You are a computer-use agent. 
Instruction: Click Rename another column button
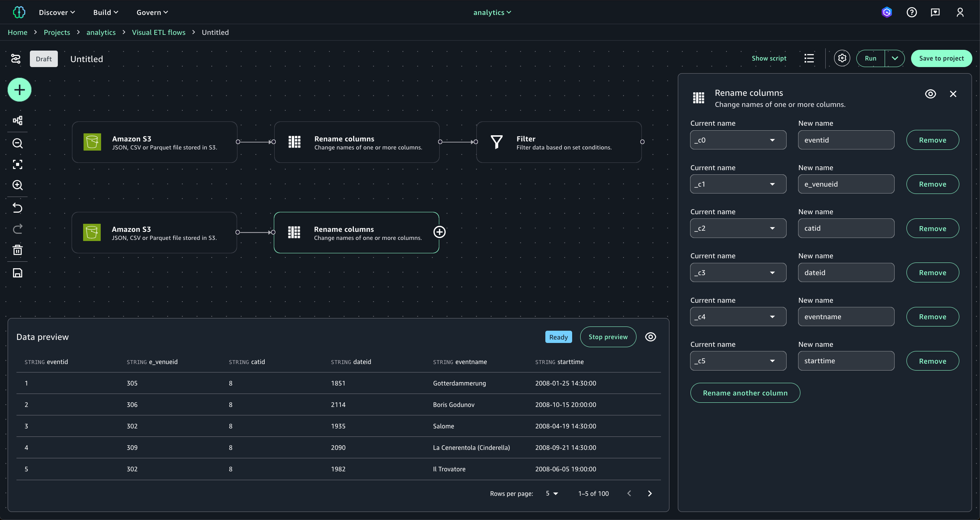pyautogui.click(x=745, y=393)
